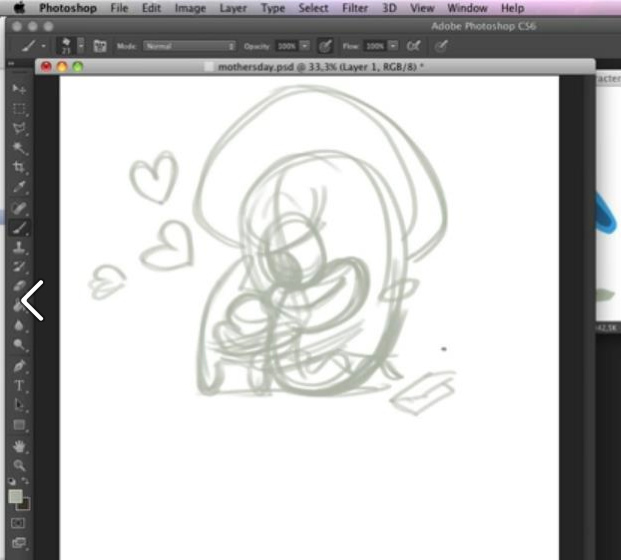
Task: Select the Rectangle shape tool
Action: tap(19, 425)
